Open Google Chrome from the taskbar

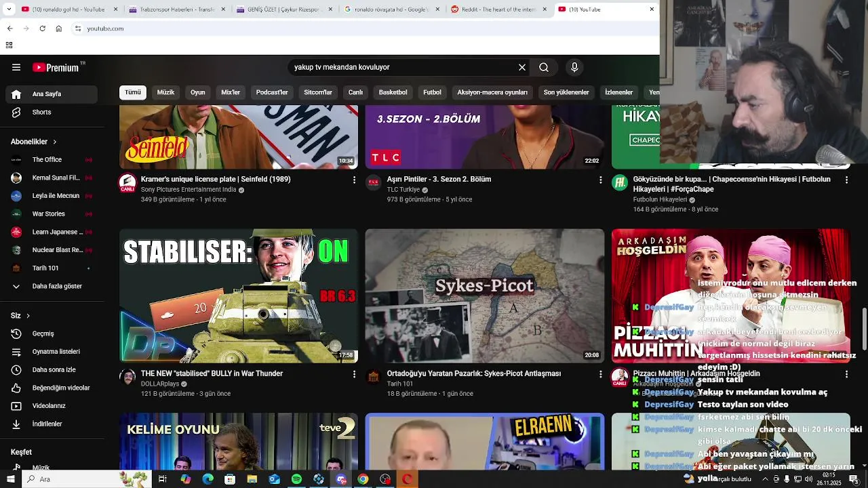(x=363, y=479)
